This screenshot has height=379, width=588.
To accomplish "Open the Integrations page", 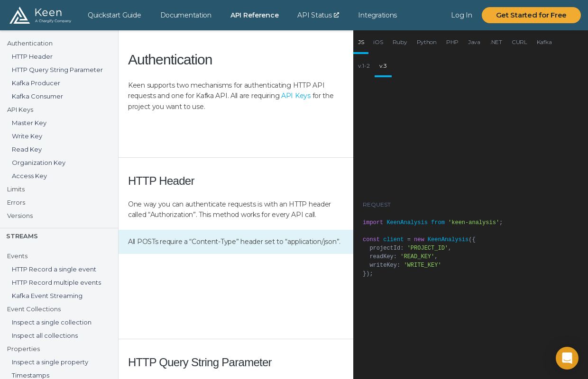I will point(377,15).
